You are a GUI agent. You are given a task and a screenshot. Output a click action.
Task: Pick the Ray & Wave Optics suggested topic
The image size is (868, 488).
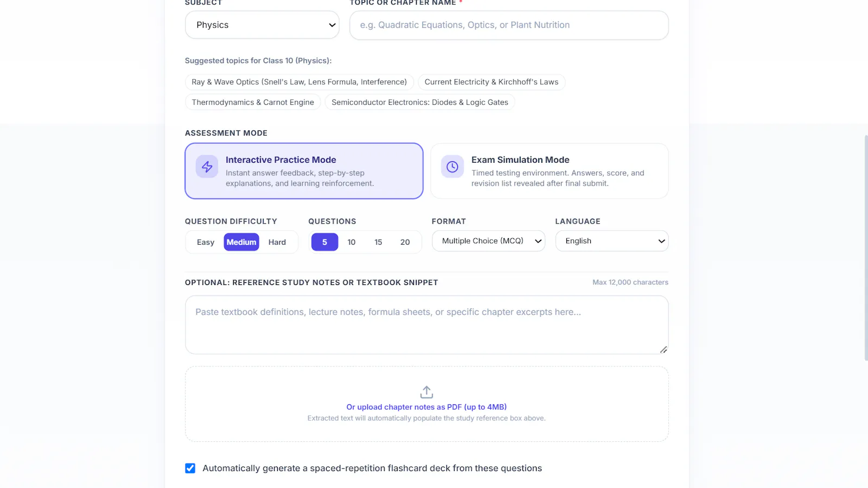click(x=299, y=82)
